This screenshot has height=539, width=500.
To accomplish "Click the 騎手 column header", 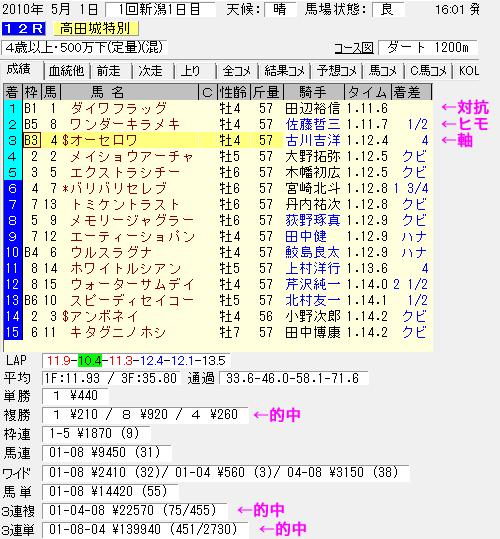I will (x=313, y=92).
